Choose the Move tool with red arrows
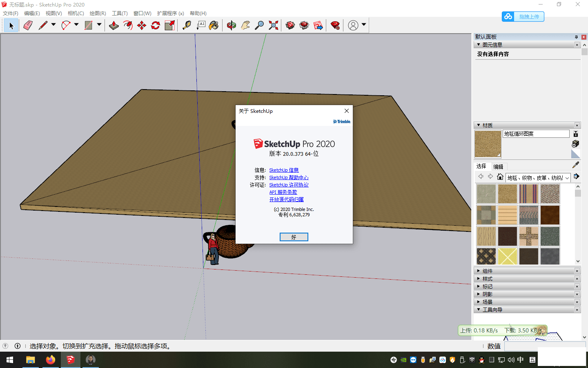Viewport: 588px width, 368px height. 142,25
